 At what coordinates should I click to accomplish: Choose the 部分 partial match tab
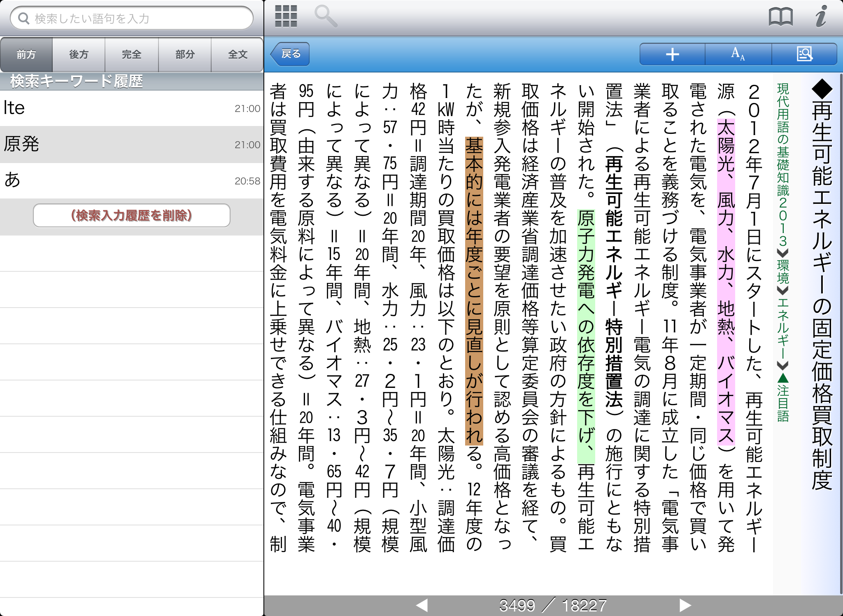pos(185,54)
